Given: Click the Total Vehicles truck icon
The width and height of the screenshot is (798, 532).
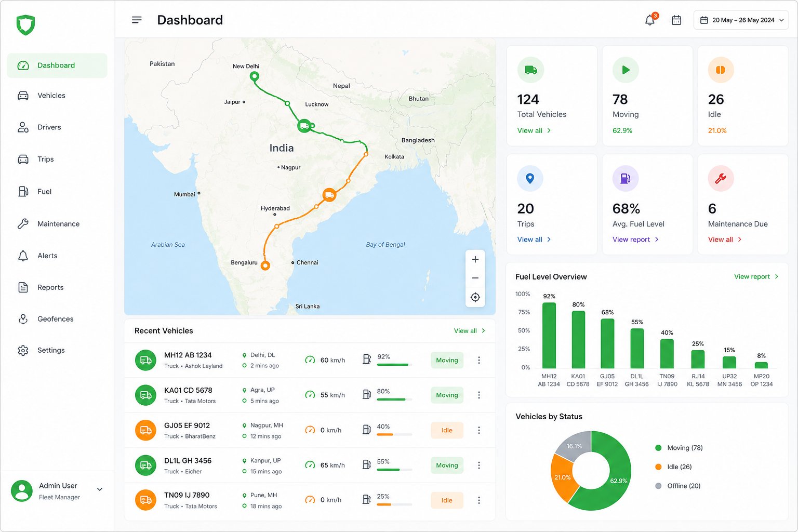Looking at the screenshot, I should [x=530, y=70].
